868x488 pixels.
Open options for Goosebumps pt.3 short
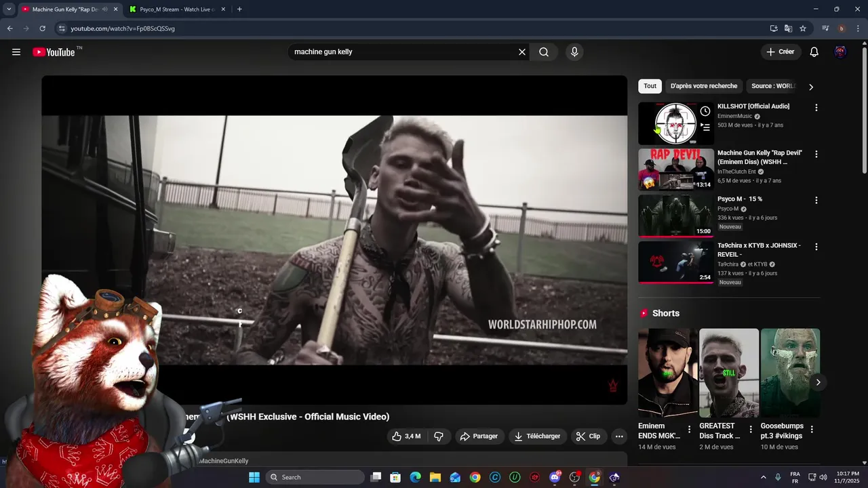pyautogui.click(x=812, y=429)
